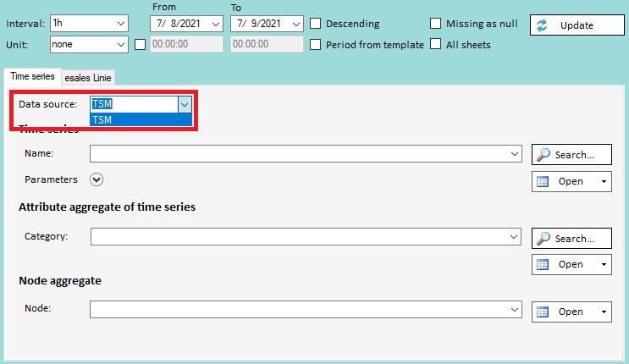629x364 pixels.
Task: Click the Update button with refresh icon
Action: 571,25
